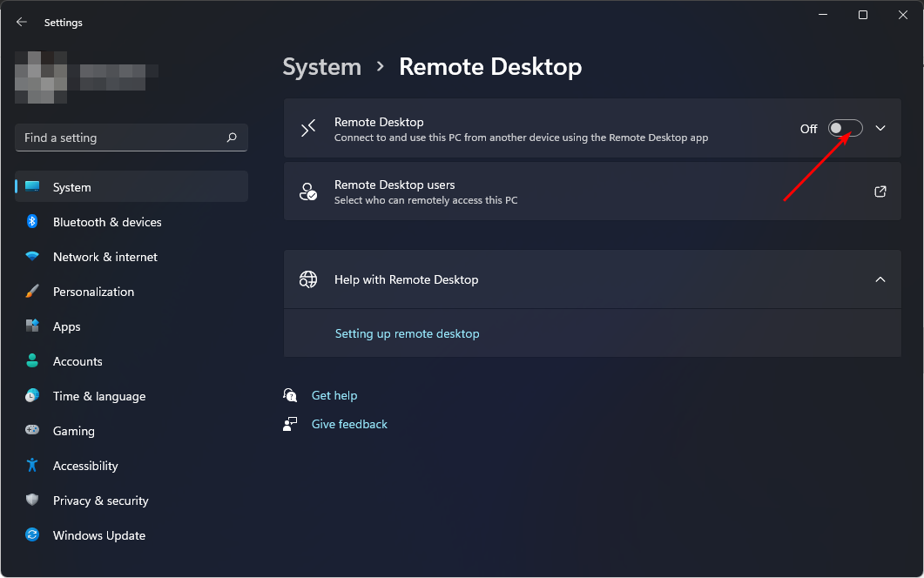This screenshot has height=578, width=924.
Task: Click the Personalization paintbrush icon
Action: coord(32,291)
